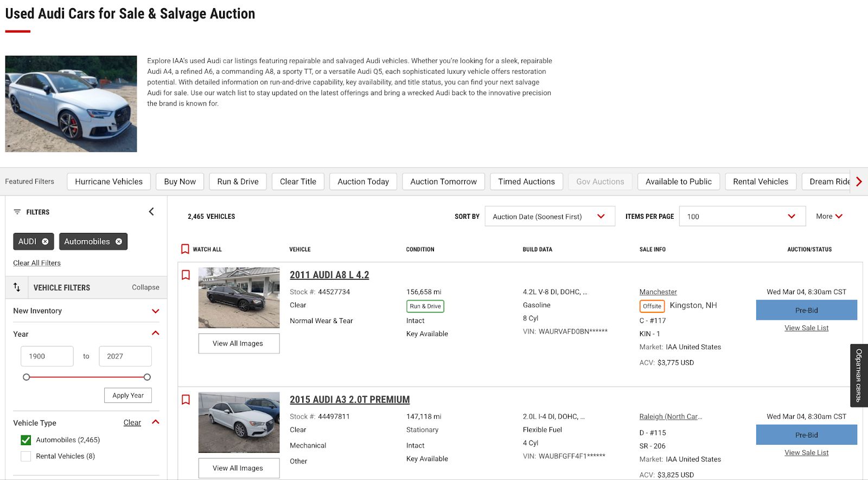Click the Clear All Filters link
This screenshot has height=480, width=868.
37,263
